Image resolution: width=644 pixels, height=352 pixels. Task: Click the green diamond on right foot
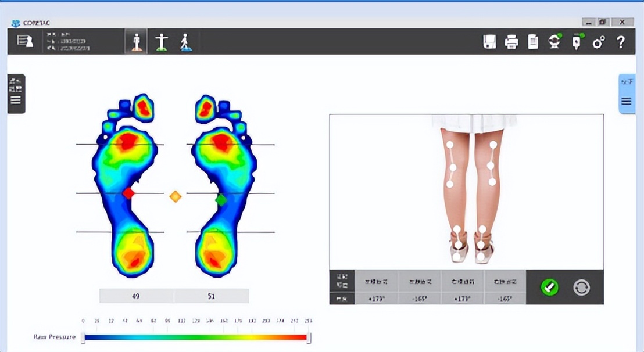(x=221, y=200)
